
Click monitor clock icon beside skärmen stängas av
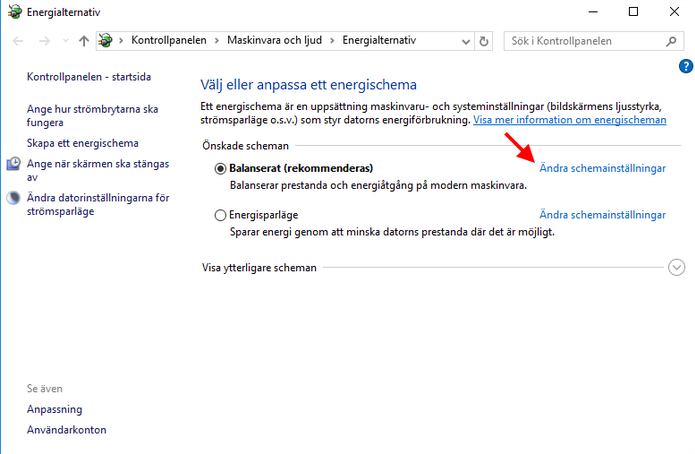point(13,164)
